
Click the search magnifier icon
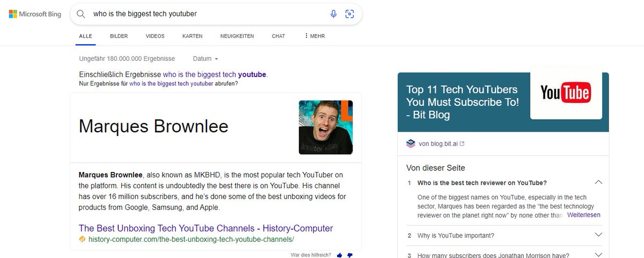tap(81, 14)
